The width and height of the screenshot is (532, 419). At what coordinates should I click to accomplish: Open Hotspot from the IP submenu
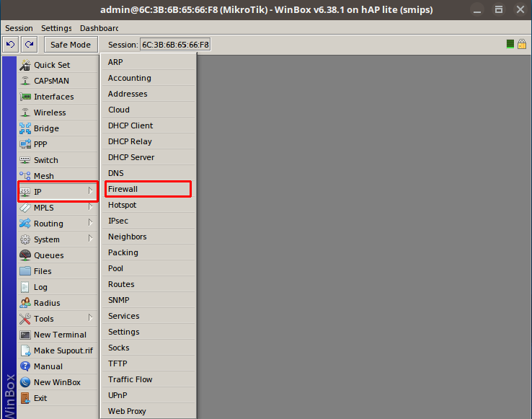(148, 205)
